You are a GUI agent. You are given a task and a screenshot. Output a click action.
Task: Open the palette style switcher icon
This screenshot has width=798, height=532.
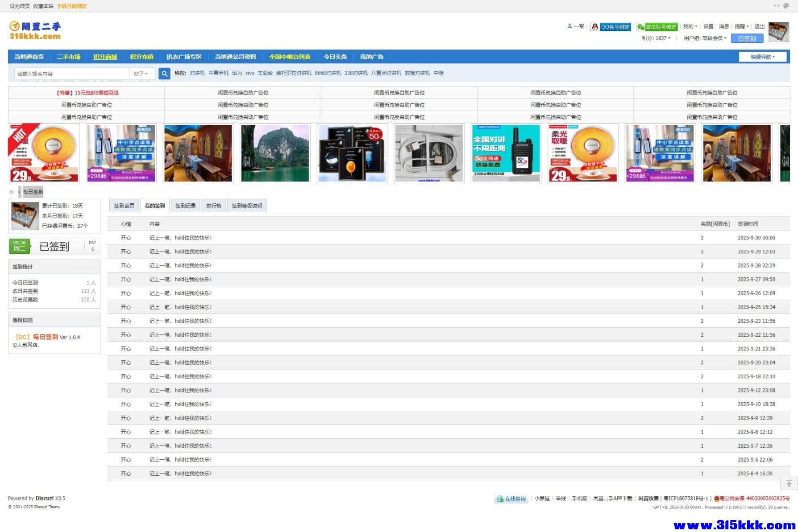pos(786,6)
